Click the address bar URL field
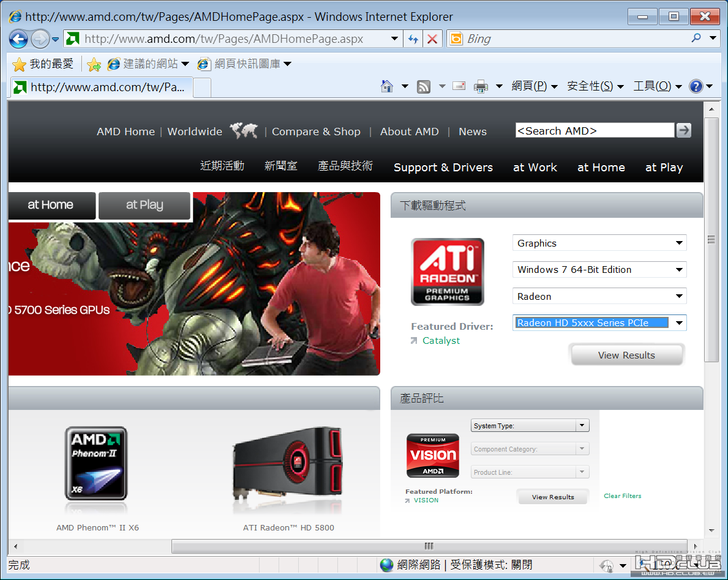Image resolution: width=728 pixels, height=580 pixels. pos(232,39)
